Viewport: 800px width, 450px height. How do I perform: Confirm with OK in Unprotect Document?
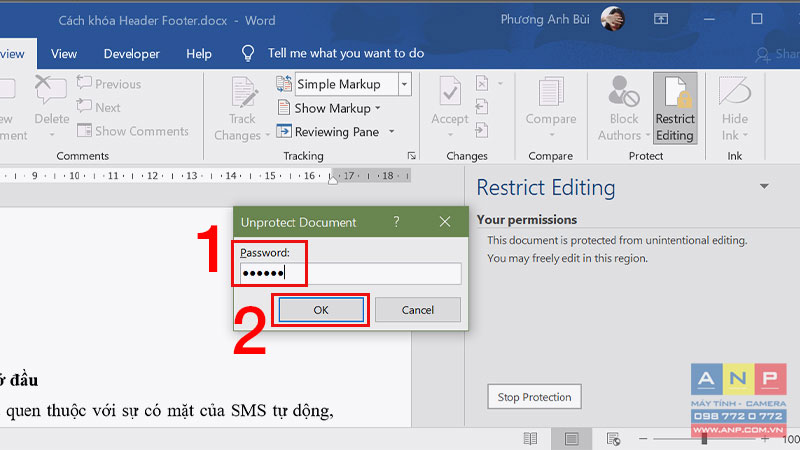(321, 310)
